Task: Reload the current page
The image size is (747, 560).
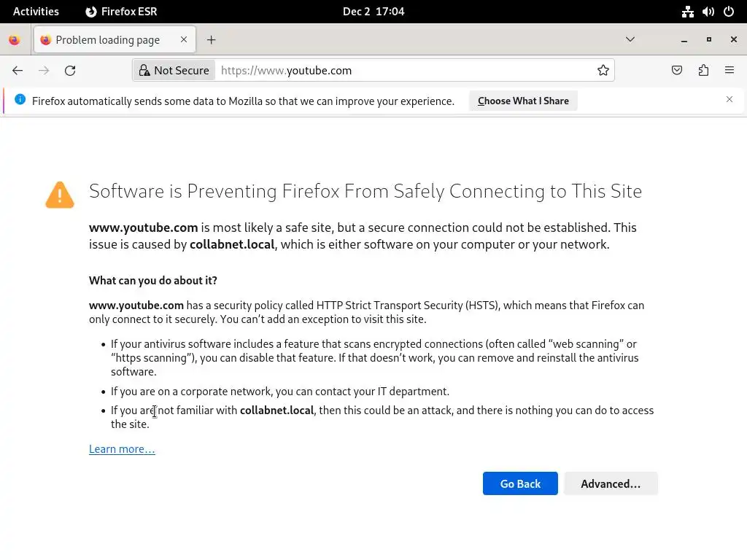Action: click(70, 71)
